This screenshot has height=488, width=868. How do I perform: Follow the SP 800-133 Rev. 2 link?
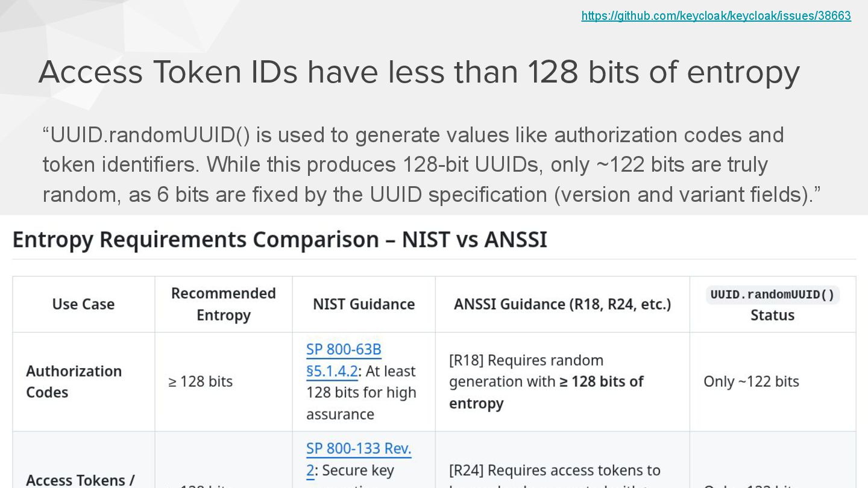[358, 449]
